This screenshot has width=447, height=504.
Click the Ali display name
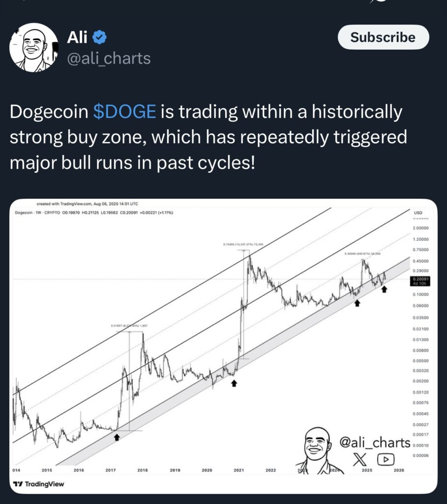pos(76,37)
